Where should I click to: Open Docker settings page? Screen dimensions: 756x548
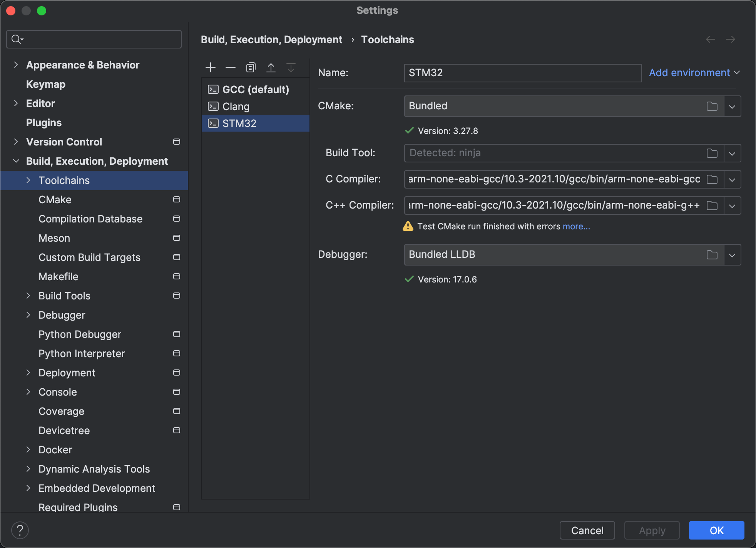tap(55, 449)
